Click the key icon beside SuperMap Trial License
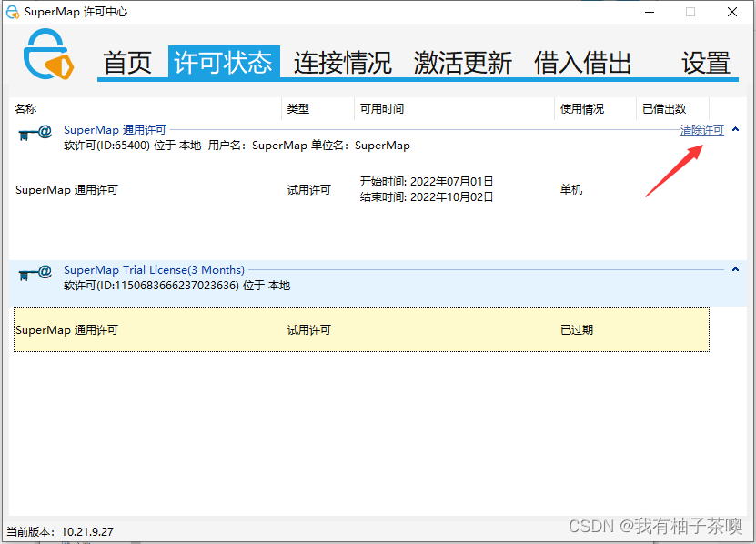This screenshot has width=756, height=544. point(35,273)
